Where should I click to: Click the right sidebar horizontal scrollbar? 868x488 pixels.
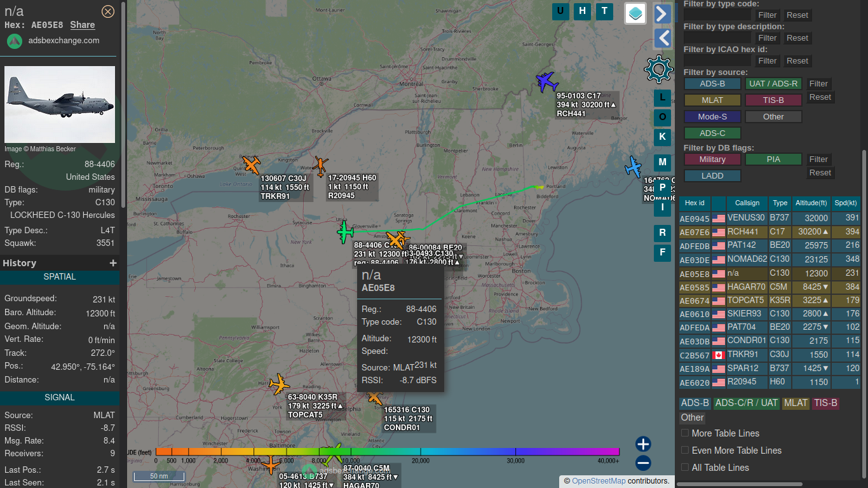click(x=741, y=484)
